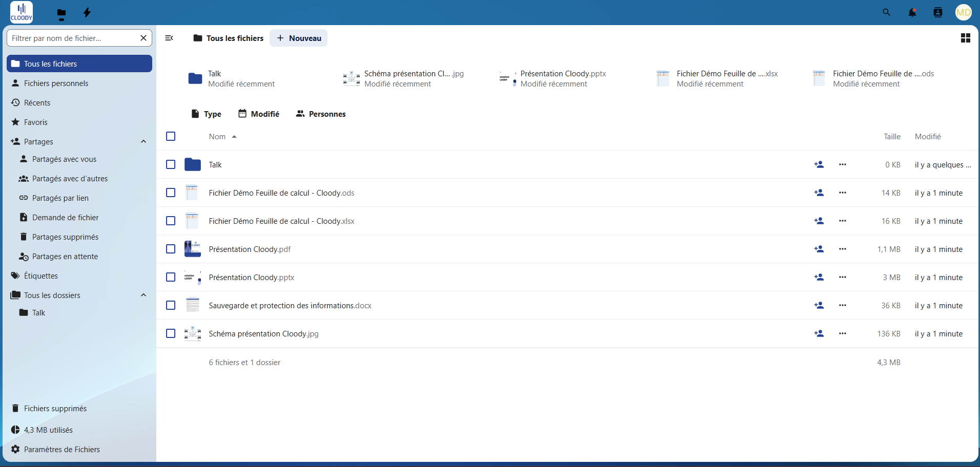Tick checkbox for Cloody.xlsx spreadsheet
The width and height of the screenshot is (980, 467).
[171, 221]
